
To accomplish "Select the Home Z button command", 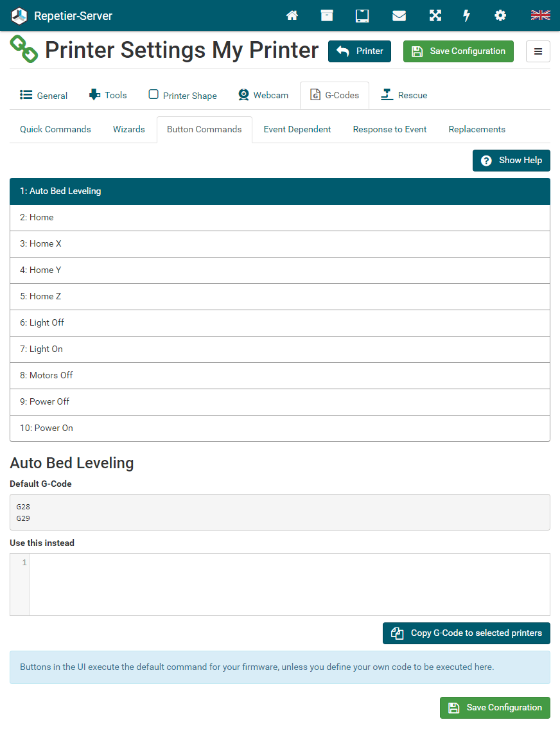I will [x=280, y=296].
